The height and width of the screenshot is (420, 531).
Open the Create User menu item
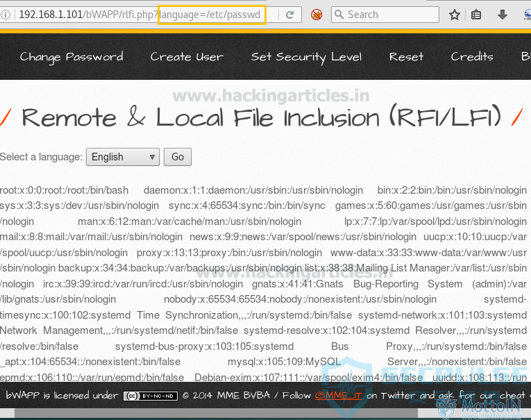click(x=187, y=56)
